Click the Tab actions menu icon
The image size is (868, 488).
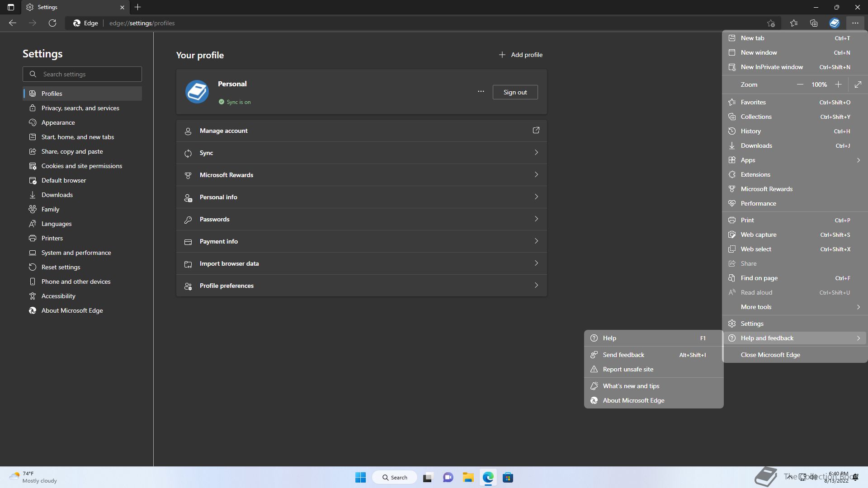[11, 7]
